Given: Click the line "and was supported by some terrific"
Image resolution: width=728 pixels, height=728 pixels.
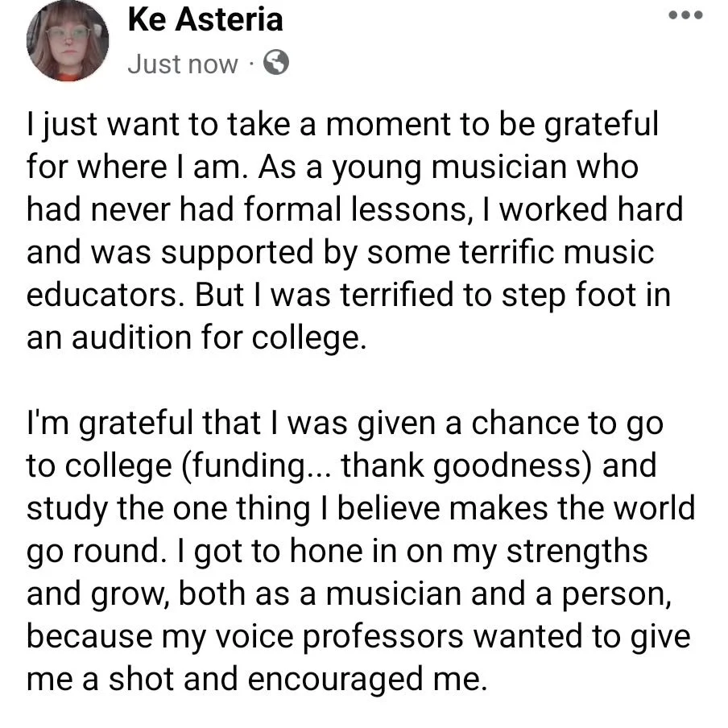Looking at the screenshot, I should (340, 252).
